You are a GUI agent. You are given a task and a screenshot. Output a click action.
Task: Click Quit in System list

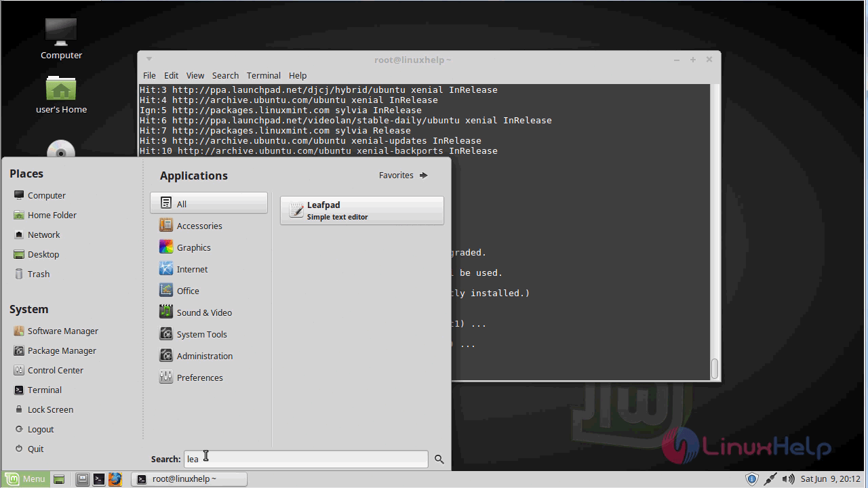28,449
